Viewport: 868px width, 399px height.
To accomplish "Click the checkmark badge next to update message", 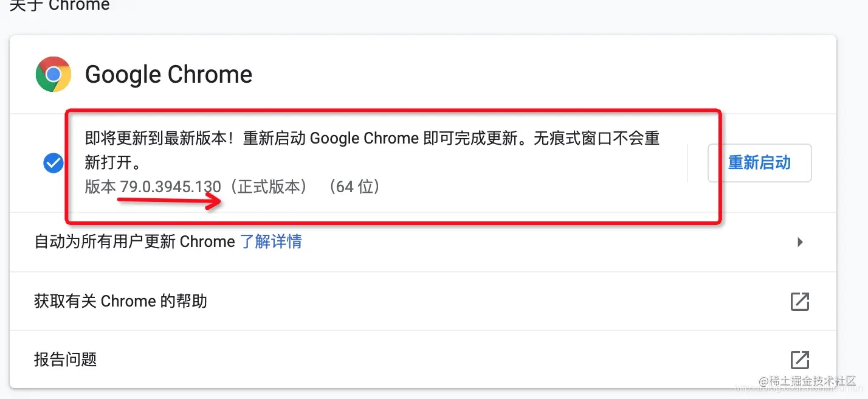I will coord(53,162).
